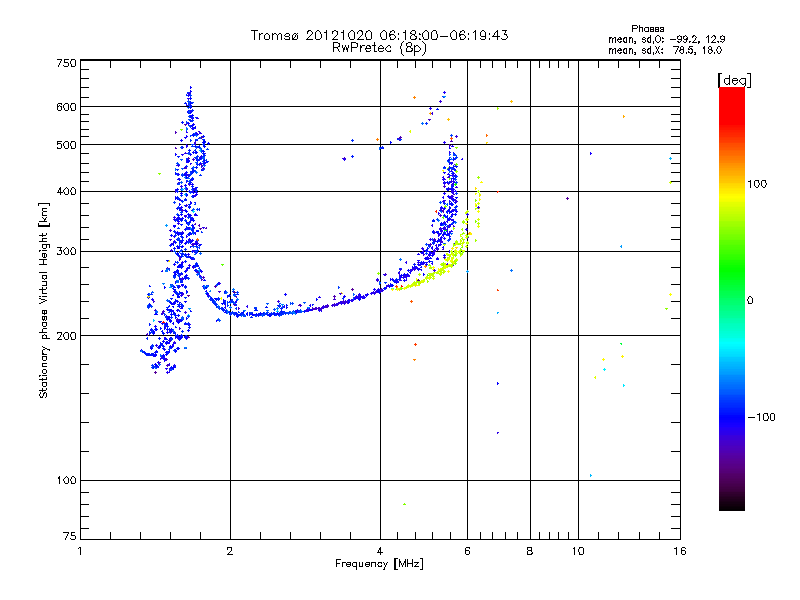Click the colorbar tick label "100"

(757, 184)
